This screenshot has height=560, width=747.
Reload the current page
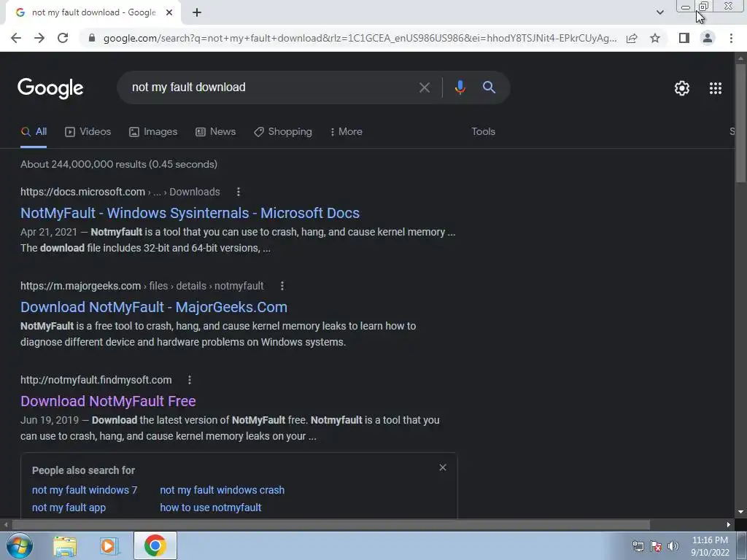point(63,38)
